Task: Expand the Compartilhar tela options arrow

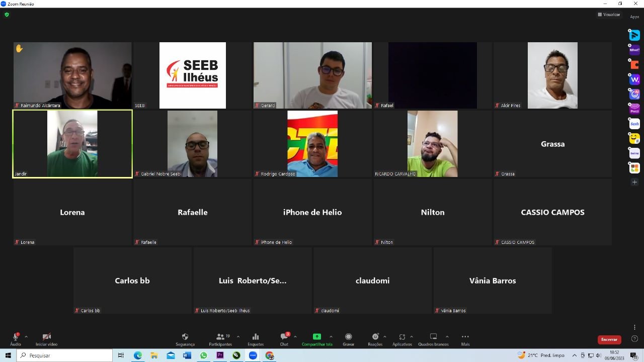Action: pos(331,337)
